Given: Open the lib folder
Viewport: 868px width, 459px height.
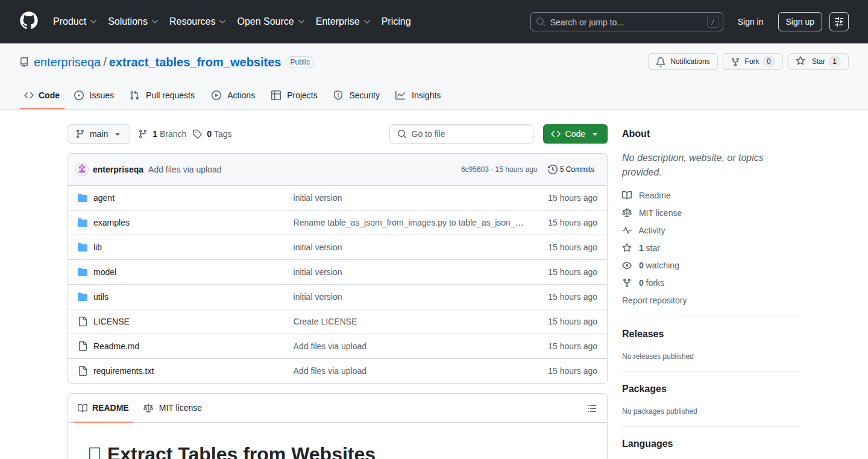Looking at the screenshot, I should click(x=98, y=247).
